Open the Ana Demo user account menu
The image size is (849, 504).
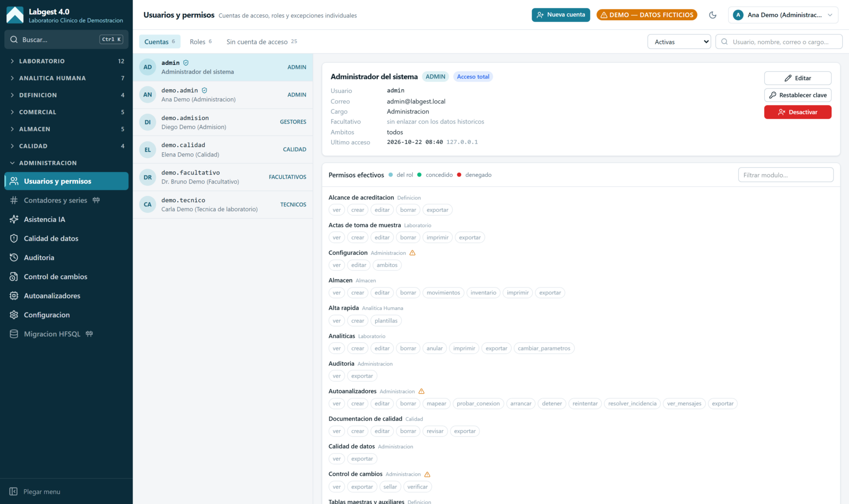(783, 15)
